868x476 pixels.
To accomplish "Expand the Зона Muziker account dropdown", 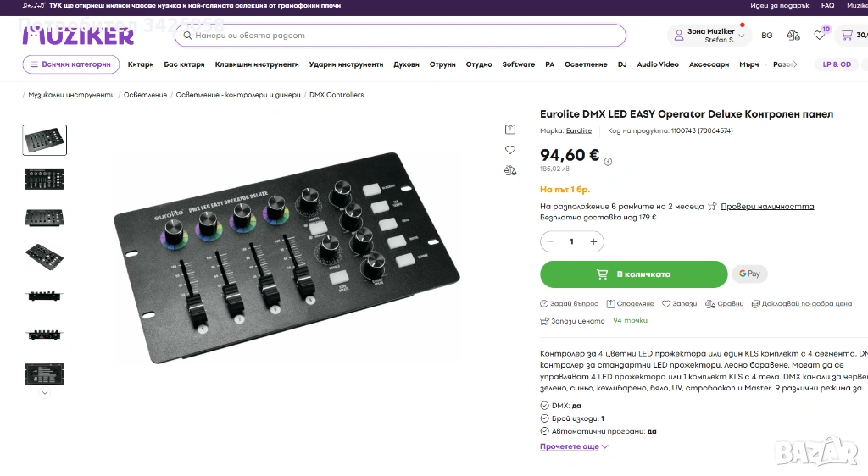I will [710, 36].
